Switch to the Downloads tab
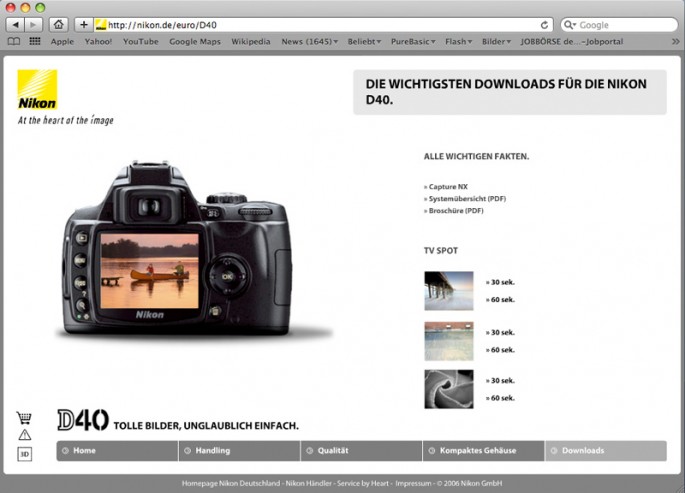The height and width of the screenshot is (493, 685). pos(606,451)
